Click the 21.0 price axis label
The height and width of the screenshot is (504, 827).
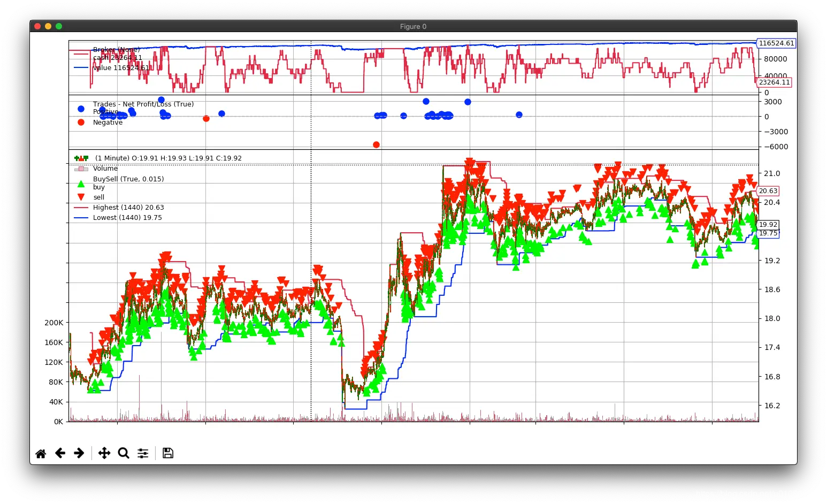coord(772,173)
